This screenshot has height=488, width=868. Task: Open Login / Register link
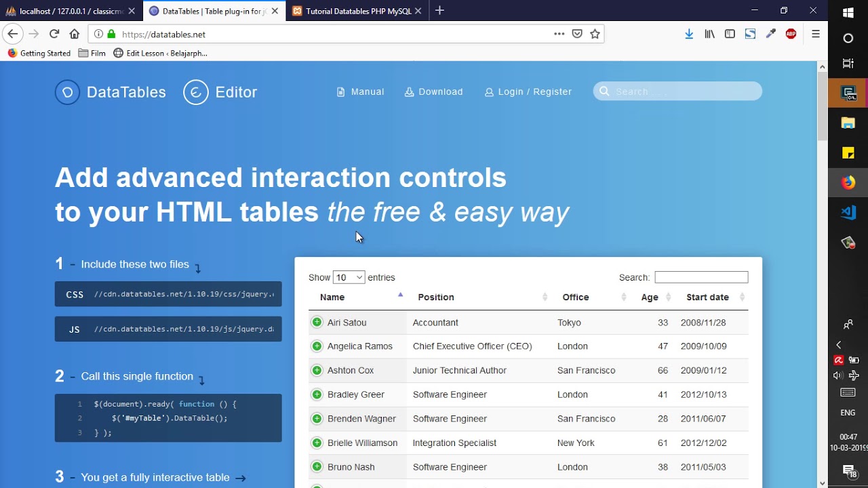tap(528, 91)
